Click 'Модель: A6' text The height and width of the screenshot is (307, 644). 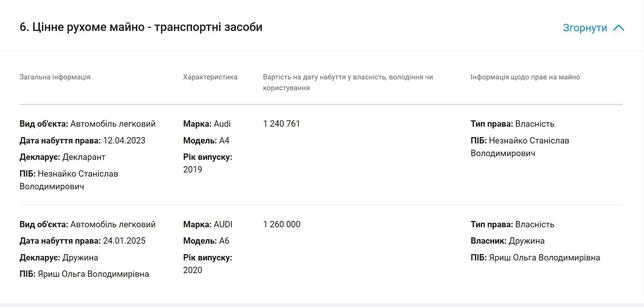pyautogui.click(x=206, y=241)
